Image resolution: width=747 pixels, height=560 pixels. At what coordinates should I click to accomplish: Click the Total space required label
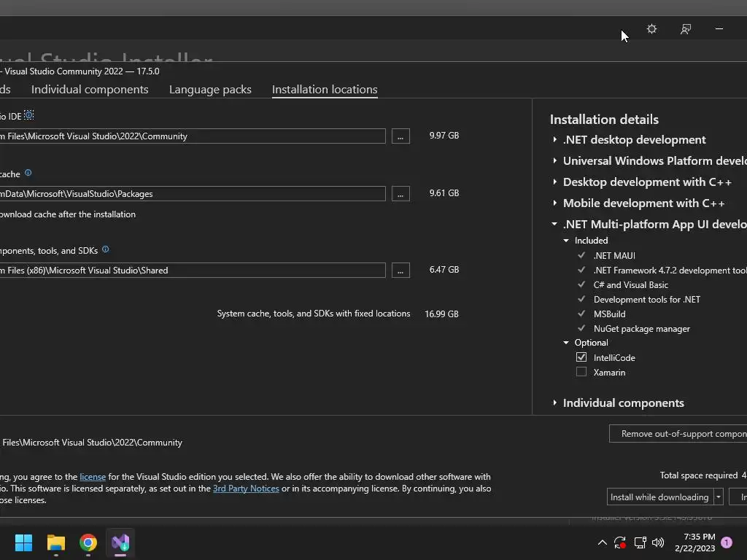pyautogui.click(x=698, y=475)
